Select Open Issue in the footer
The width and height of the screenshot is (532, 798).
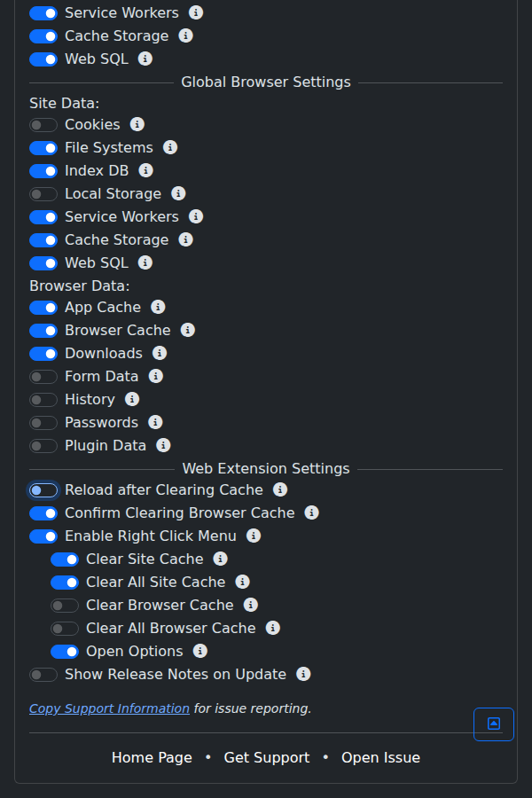pos(380,757)
